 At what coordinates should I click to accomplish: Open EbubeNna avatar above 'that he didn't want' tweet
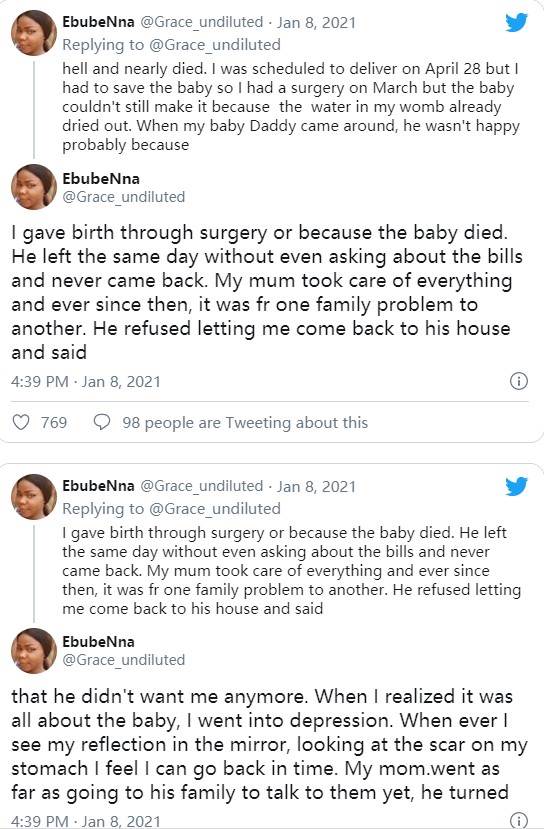point(34,651)
